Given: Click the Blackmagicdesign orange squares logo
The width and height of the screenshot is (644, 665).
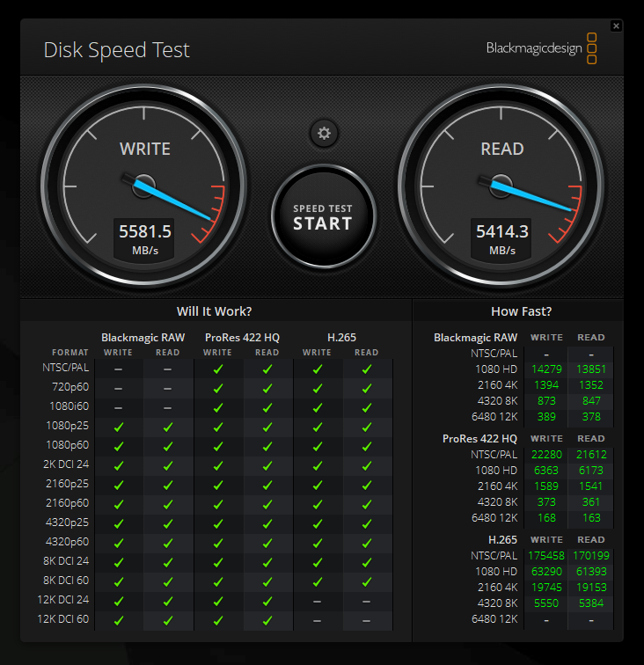Looking at the screenshot, I should 592,48.
